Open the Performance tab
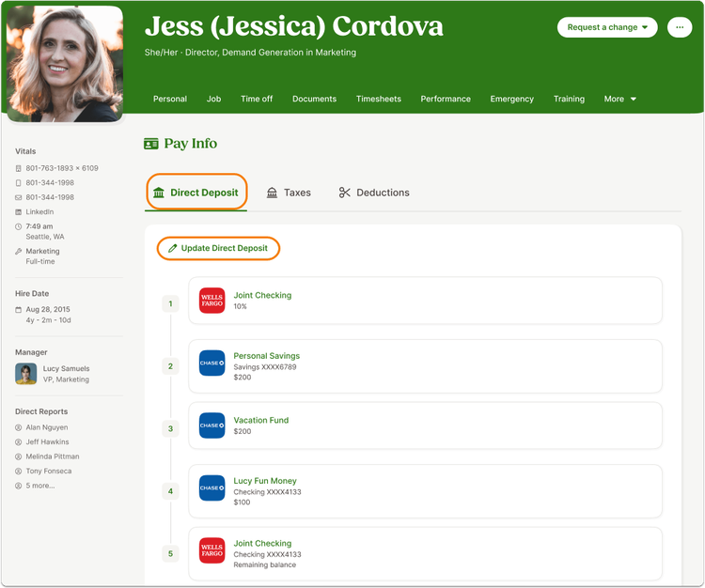 coord(446,99)
